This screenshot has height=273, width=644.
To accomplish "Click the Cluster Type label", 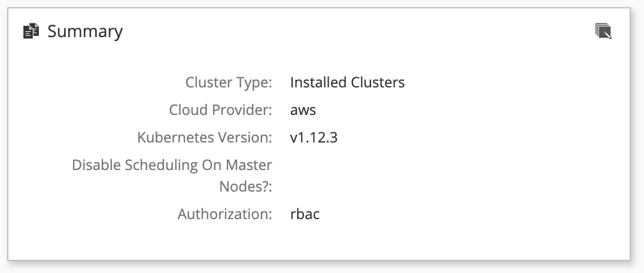I will pyautogui.click(x=229, y=83).
